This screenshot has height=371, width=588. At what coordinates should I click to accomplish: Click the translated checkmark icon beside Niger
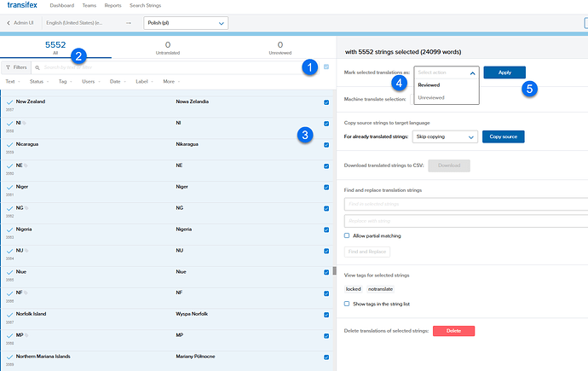[9, 187]
